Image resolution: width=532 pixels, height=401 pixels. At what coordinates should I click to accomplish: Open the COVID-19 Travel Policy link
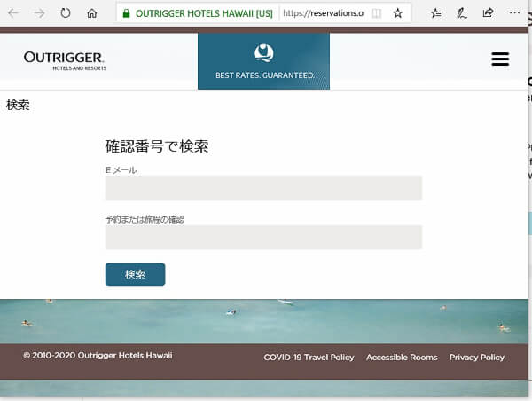309,358
